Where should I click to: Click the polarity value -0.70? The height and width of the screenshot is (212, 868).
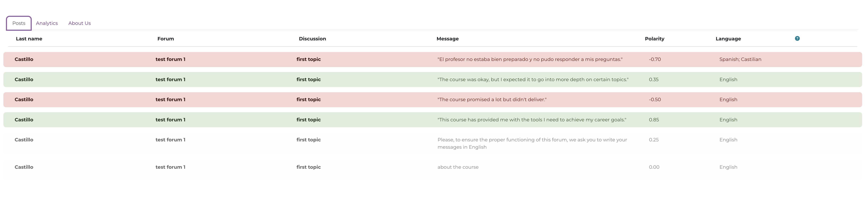654,59
